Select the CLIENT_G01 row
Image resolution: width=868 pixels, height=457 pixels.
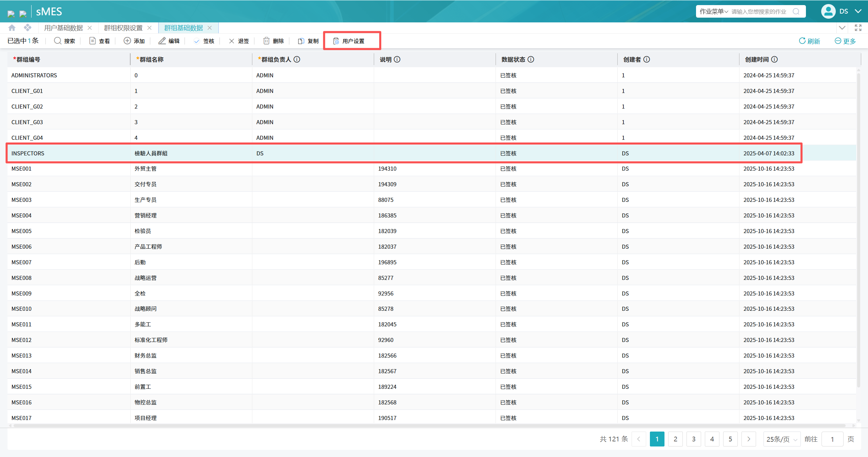[432, 91]
